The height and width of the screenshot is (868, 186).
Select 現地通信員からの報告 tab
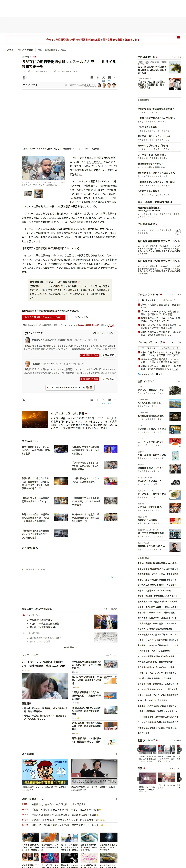pos(55,50)
